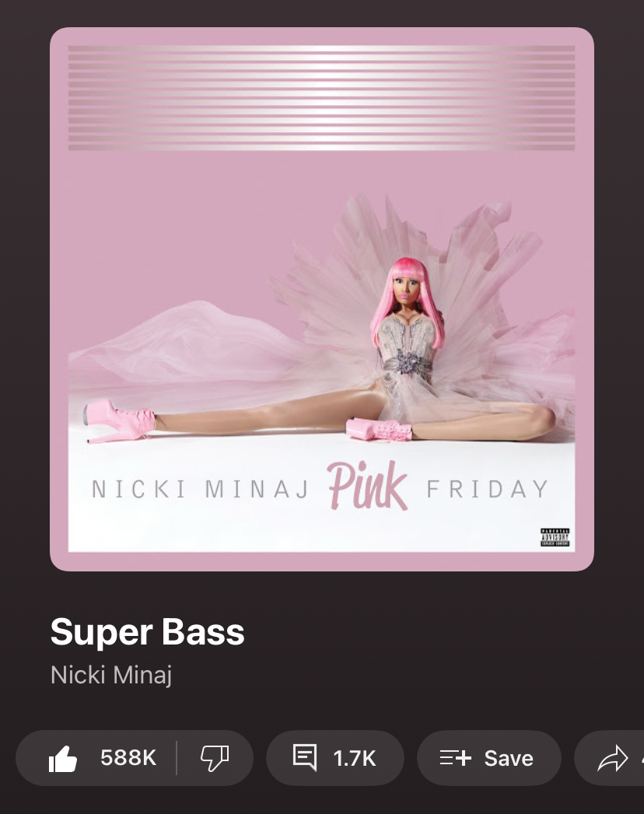Click the Super Bass song title
Image resolution: width=644 pixels, height=814 pixels.
tap(148, 632)
